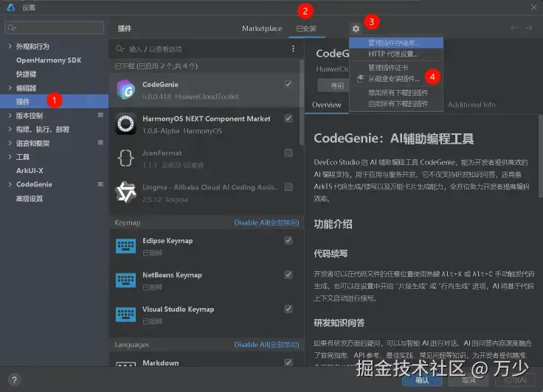Open the plugin search options kebab menu
This screenshot has height=392, width=543.
point(293,49)
